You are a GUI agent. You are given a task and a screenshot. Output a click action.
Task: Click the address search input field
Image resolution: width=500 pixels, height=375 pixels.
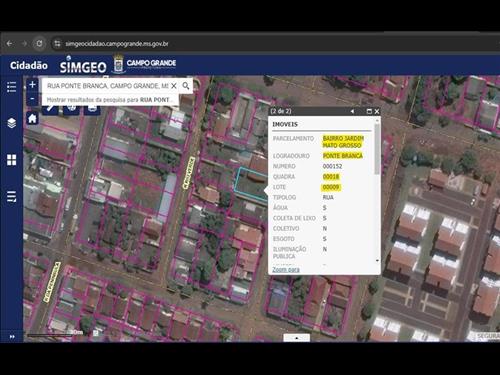107,86
